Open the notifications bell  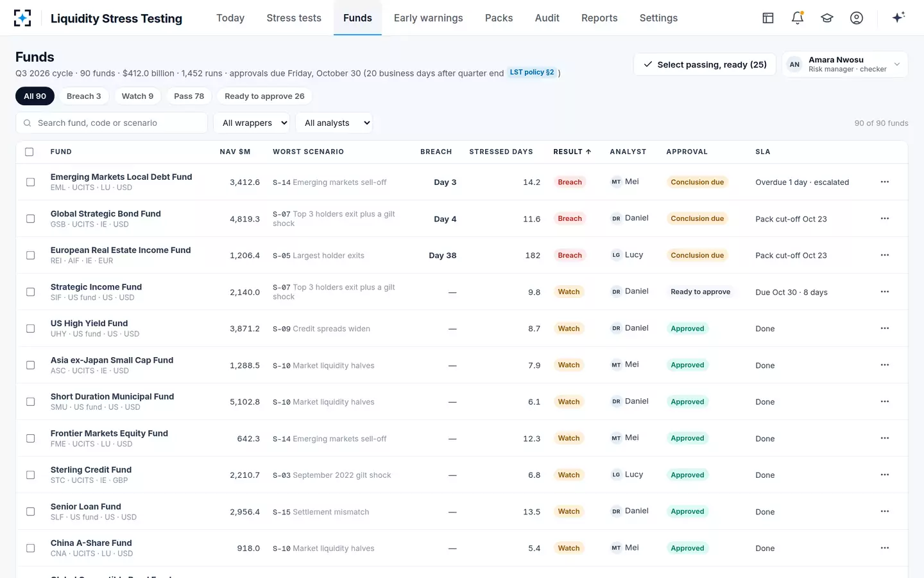click(x=798, y=18)
